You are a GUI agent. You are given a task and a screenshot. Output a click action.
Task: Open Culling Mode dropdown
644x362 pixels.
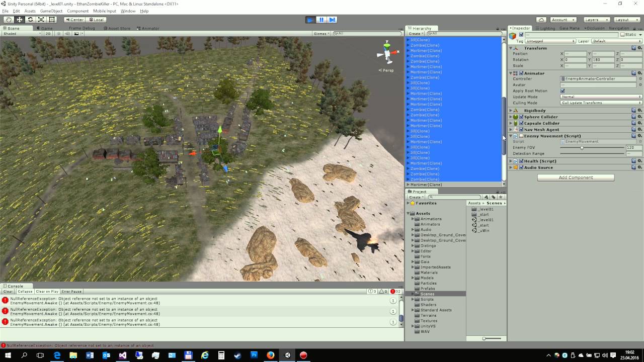click(601, 103)
